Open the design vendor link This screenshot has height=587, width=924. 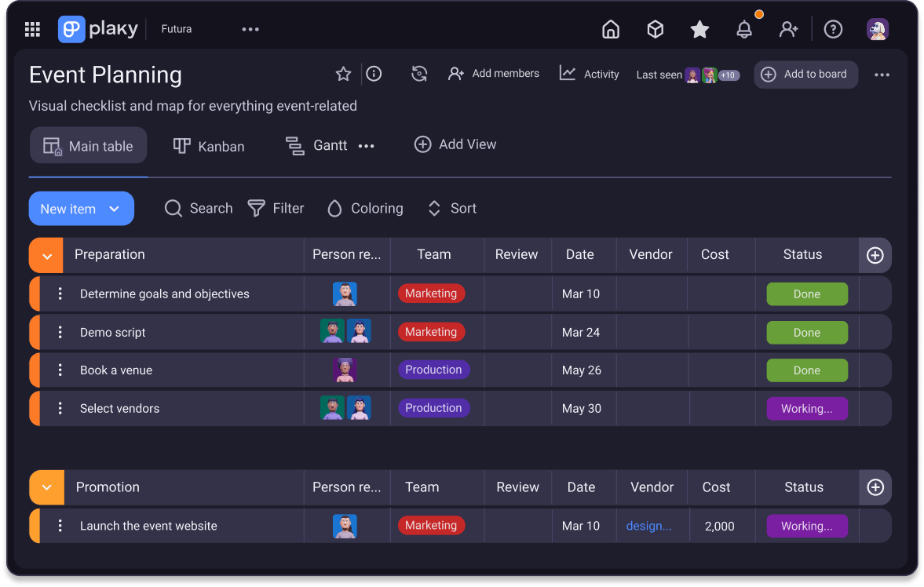[x=648, y=526]
